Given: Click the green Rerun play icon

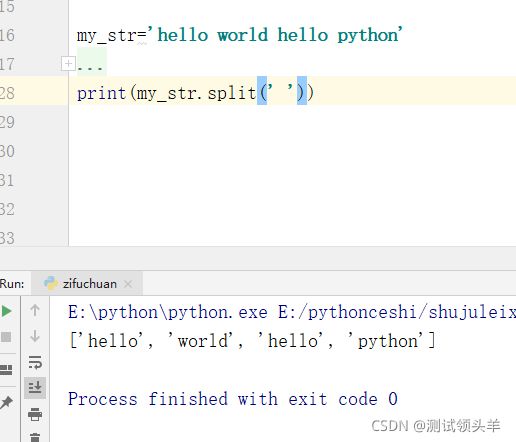Looking at the screenshot, I should tap(6, 311).
